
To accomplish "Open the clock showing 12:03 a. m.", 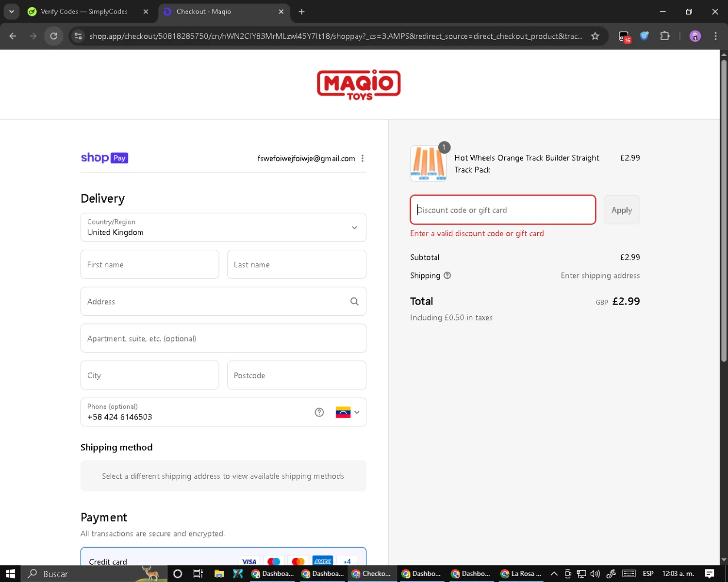I will click(678, 574).
